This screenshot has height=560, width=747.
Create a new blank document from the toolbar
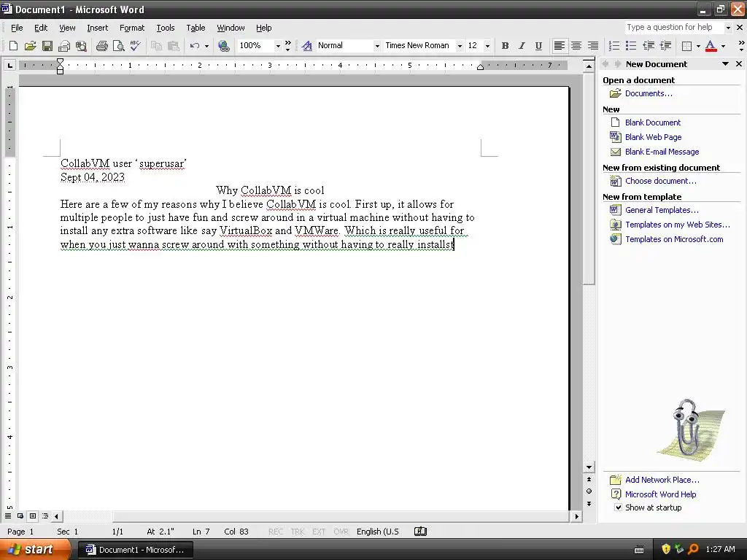13,46
